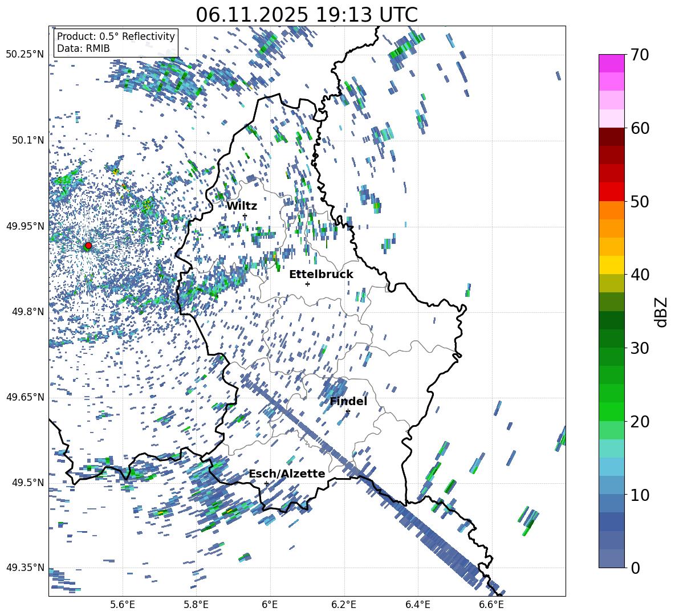The height and width of the screenshot is (616, 675).
Task: Click the 50.25°N latitude label
Action: (x=25, y=55)
